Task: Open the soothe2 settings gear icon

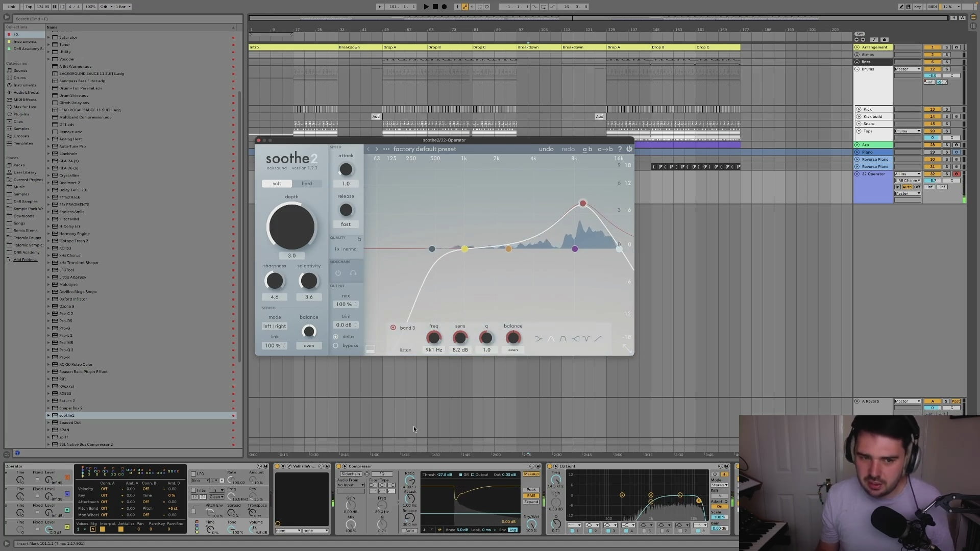Action: [629, 149]
